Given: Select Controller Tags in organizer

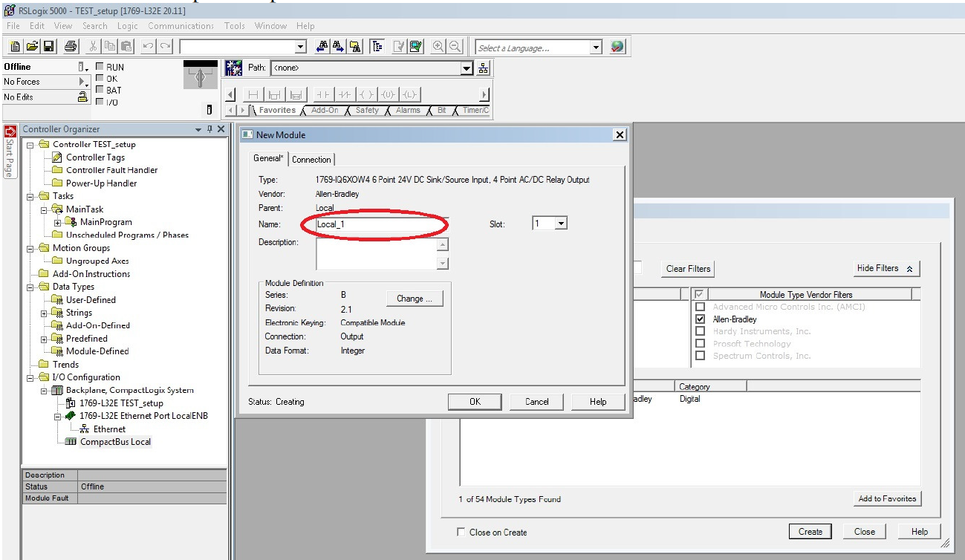Looking at the screenshot, I should click(x=95, y=157).
